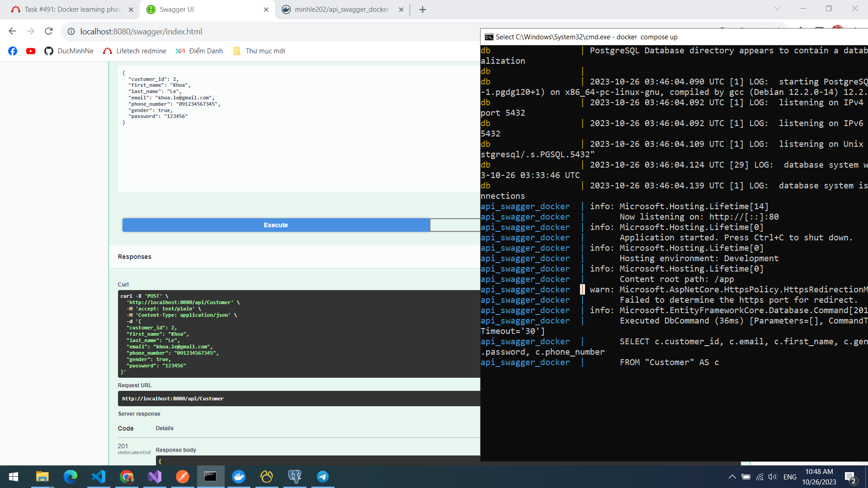Open Postman from taskbar
The image size is (868, 488).
click(x=183, y=477)
